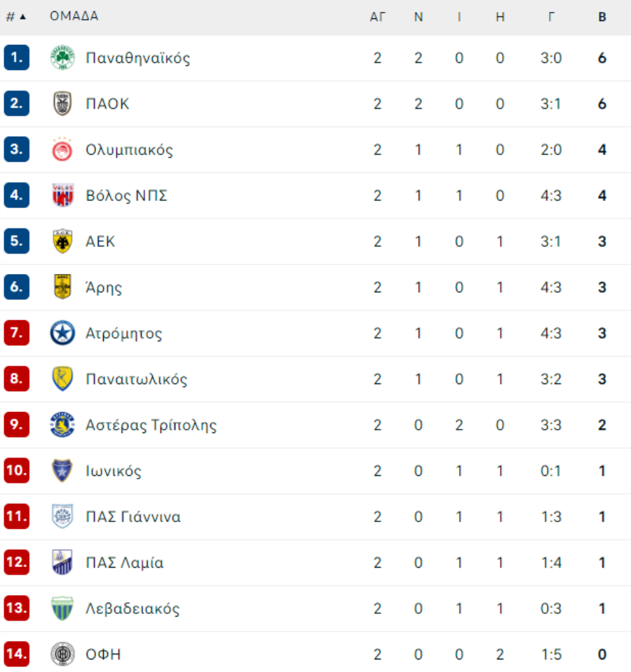Open the Ατρόμητος blue star logo

(62, 333)
